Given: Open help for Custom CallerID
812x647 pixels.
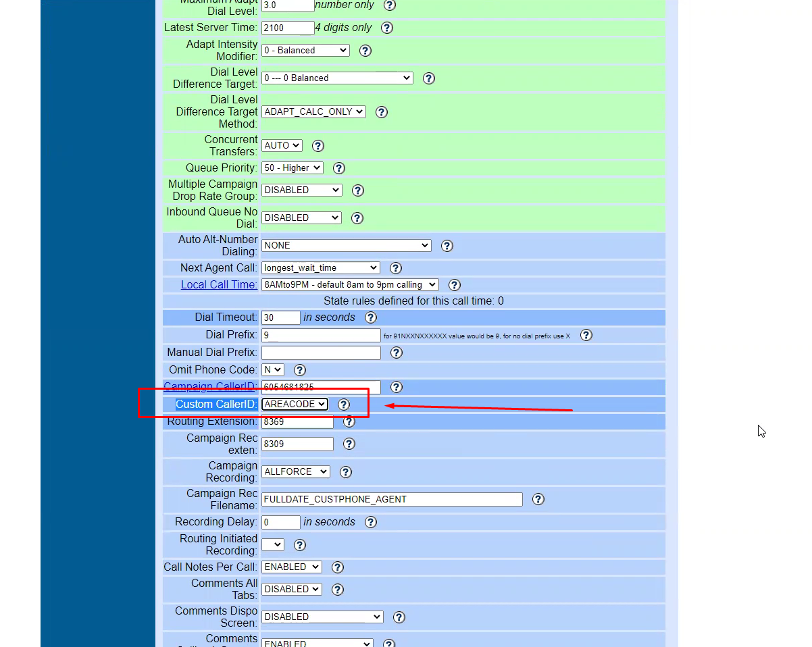Looking at the screenshot, I should pos(344,405).
